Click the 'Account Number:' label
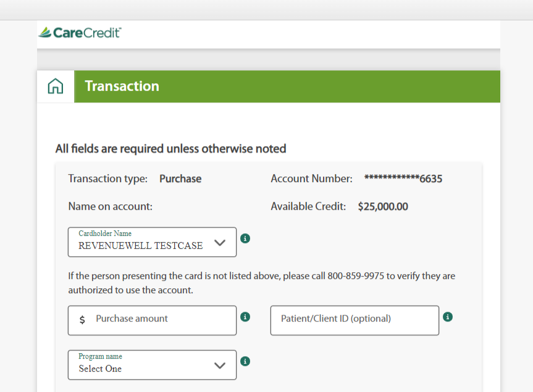The image size is (533, 392). [x=312, y=178]
